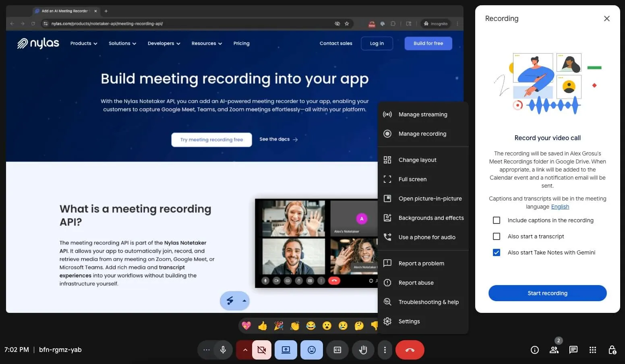Image resolution: width=625 pixels, height=364 pixels.
Task: Expand video settings caret beside camera
Action: point(245,350)
